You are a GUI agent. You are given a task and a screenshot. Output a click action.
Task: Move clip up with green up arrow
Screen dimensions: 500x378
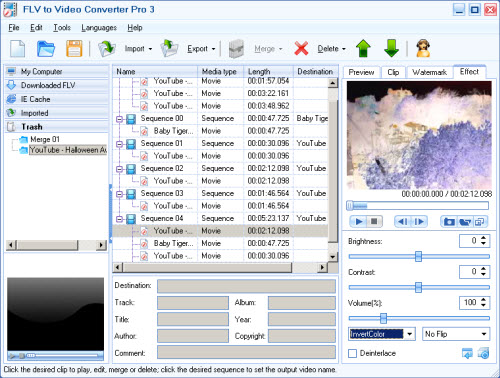[x=363, y=49]
